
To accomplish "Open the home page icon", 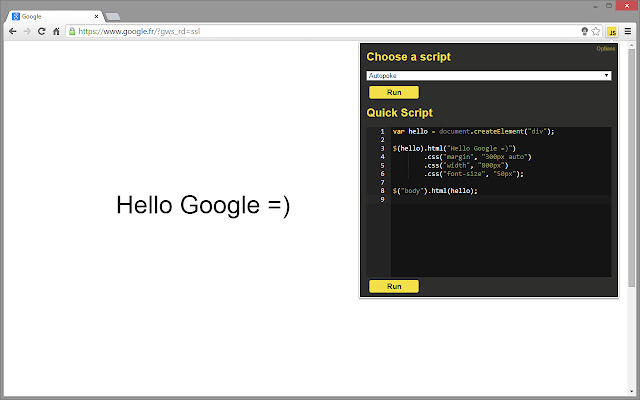I will coord(56,31).
